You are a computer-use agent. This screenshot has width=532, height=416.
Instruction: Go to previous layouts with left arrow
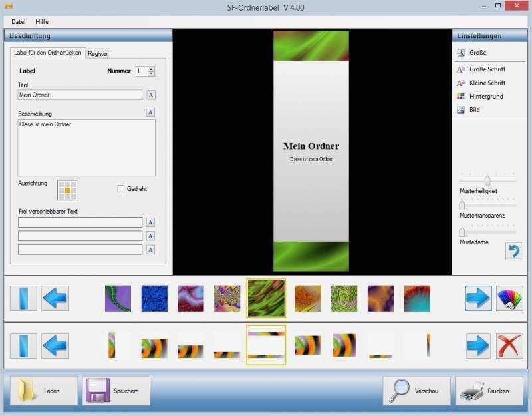click(55, 346)
